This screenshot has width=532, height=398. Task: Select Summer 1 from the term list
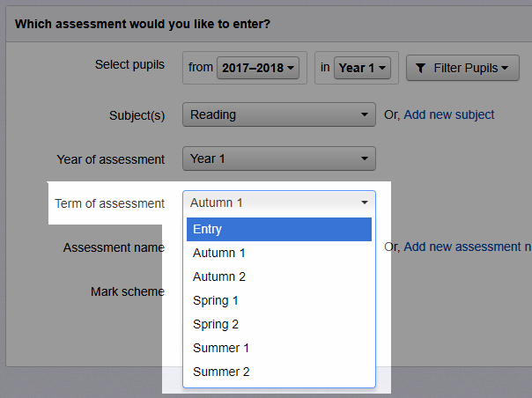tap(279, 348)
